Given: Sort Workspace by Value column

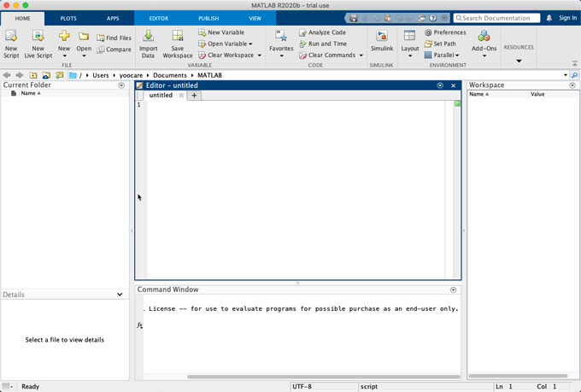Looking at the screenshot, I should (x=537, y=94).
